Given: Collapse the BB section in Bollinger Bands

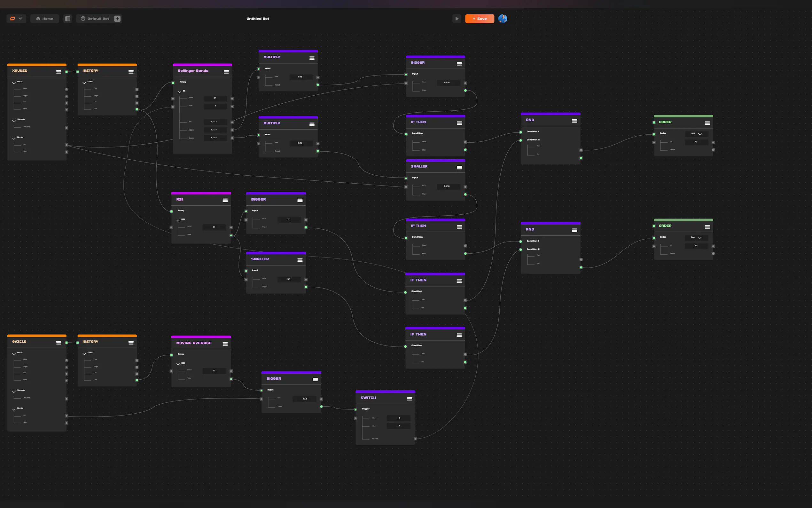Looking at the screenshot, I should point(180,92).
